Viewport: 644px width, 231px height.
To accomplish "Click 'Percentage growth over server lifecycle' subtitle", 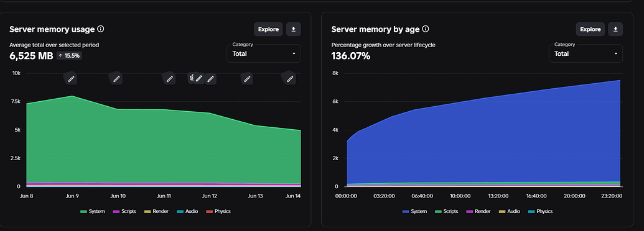I will [383, 45].
